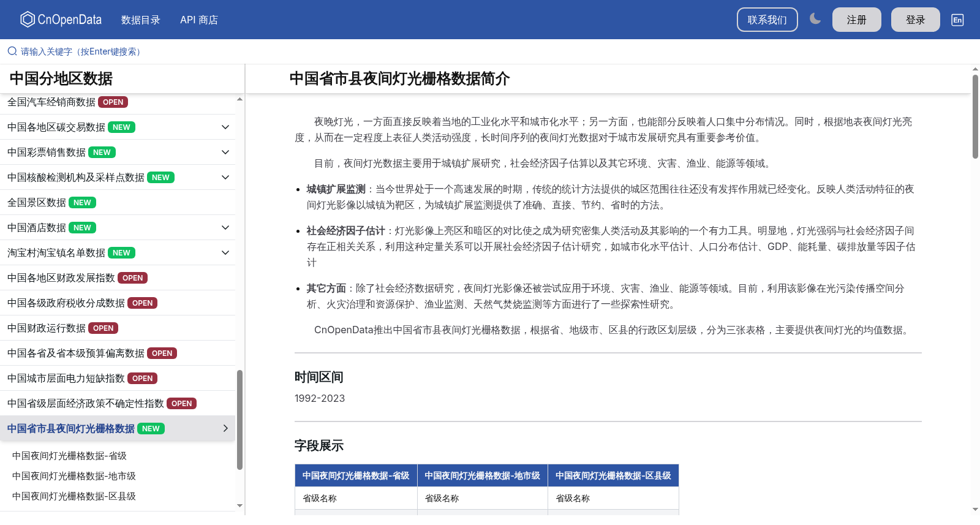980x525 pixels.
Task: Click the 其它方面 bold term
Action: pos(326,289)
